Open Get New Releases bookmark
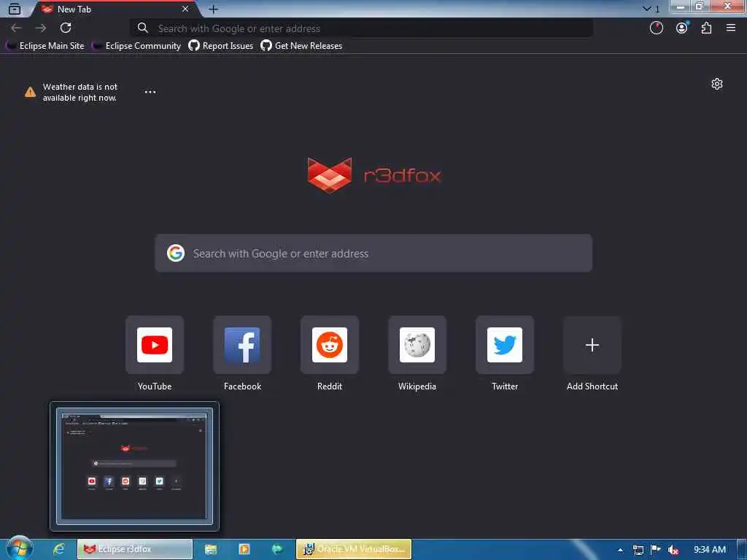This screenshot has width=747, height=560. tap(301, 46)
